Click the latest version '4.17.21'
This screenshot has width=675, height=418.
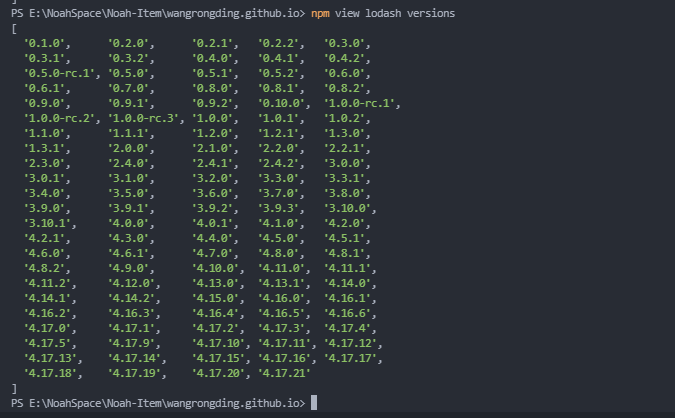pos(285,372)
